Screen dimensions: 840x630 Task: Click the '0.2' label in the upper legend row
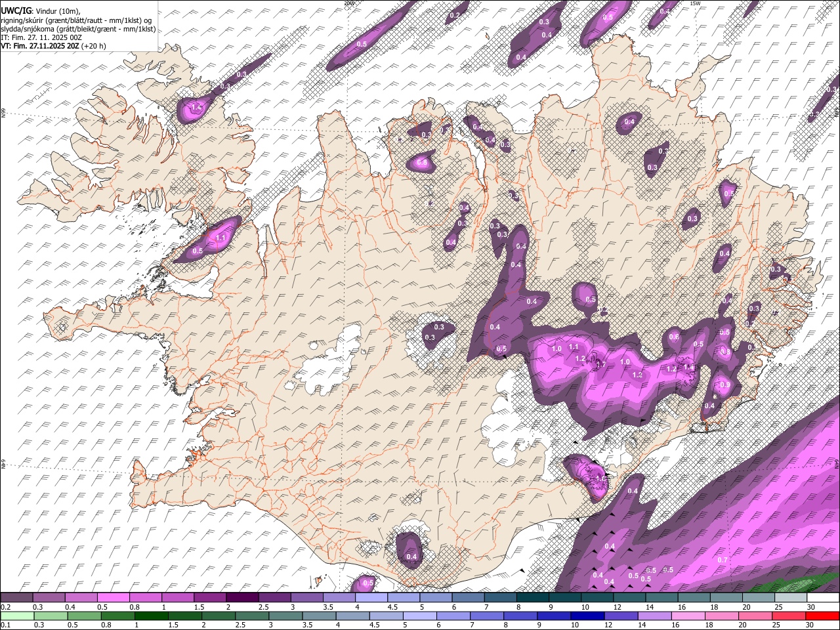[x=5, y=607]
